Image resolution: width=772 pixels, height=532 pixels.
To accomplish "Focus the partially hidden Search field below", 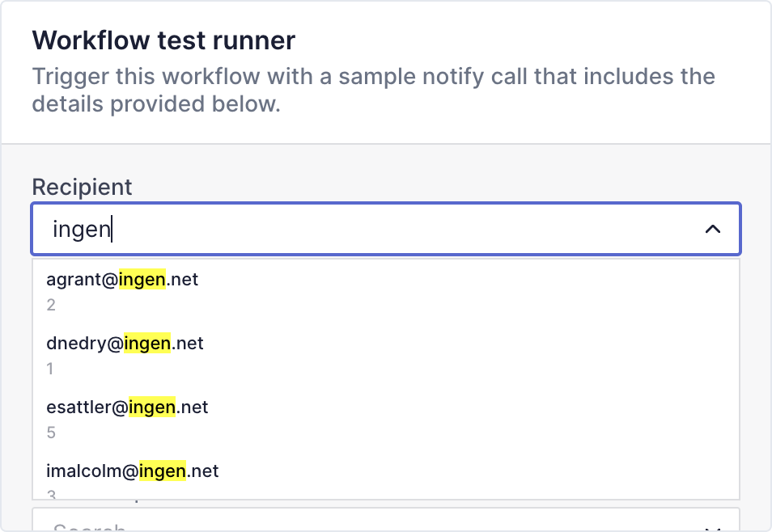I will point(386,520).
